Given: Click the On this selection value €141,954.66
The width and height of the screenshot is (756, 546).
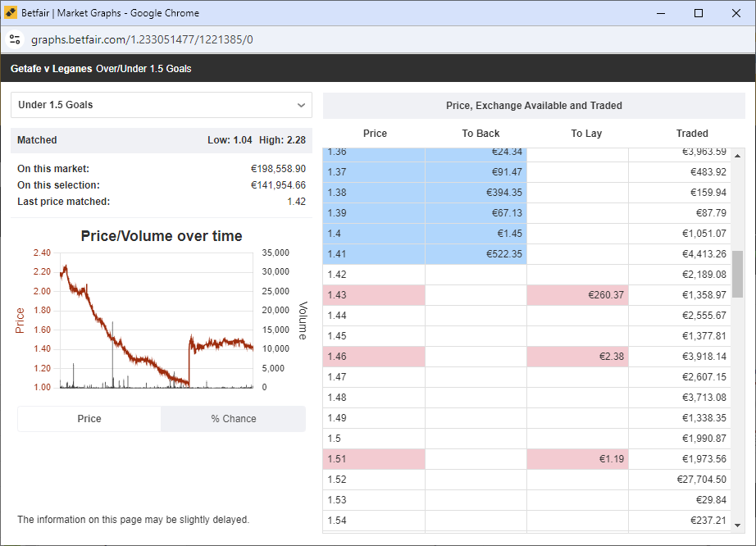Looking at the screenshot, I should coord(278,185).
